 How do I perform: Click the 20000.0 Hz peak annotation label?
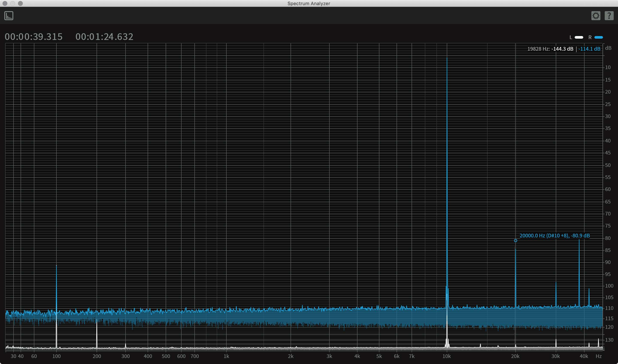(554, 235)
